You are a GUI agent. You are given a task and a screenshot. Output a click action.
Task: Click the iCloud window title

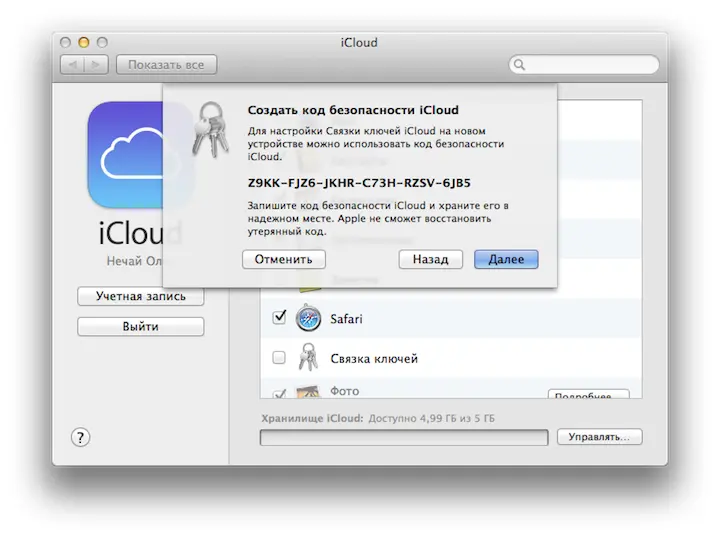coord(359,43)
